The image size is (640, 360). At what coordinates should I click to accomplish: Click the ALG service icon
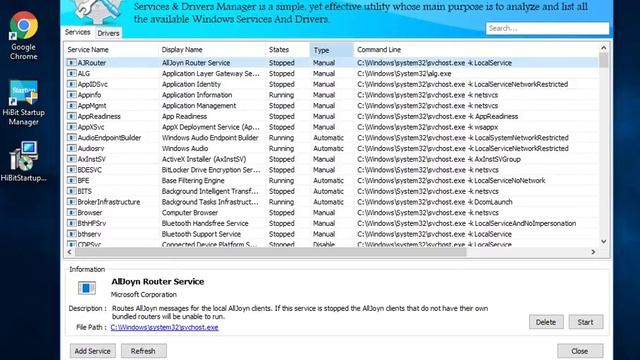71,73
